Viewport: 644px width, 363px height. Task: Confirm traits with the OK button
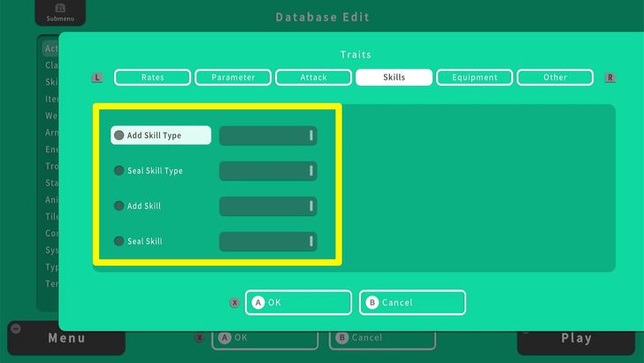tap(298, 303)
